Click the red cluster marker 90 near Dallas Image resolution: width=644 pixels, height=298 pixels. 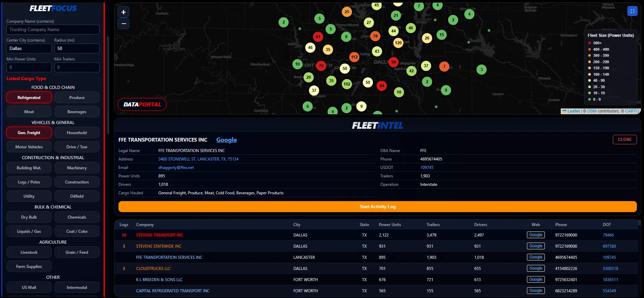click(x=394, y=62)
